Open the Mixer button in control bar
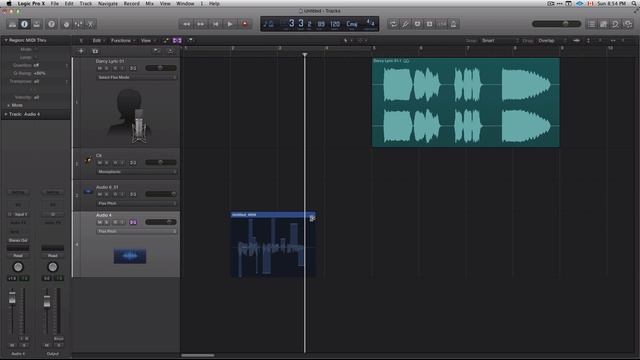 [x=78, y=24]
